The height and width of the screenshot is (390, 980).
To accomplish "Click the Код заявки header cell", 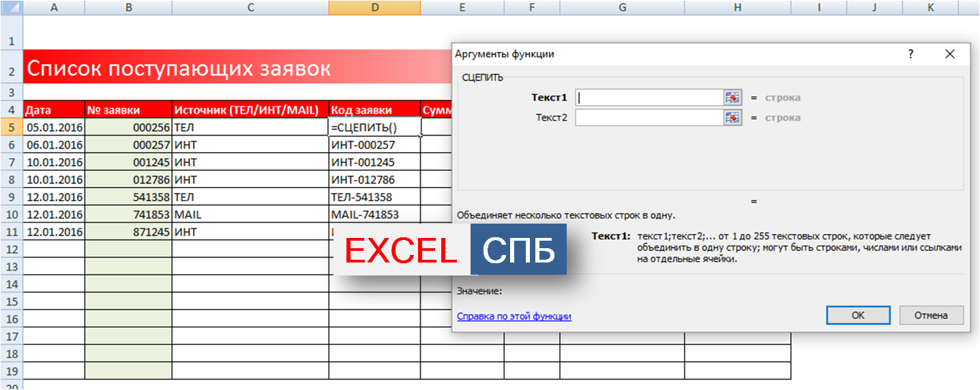I will point(374,110).
